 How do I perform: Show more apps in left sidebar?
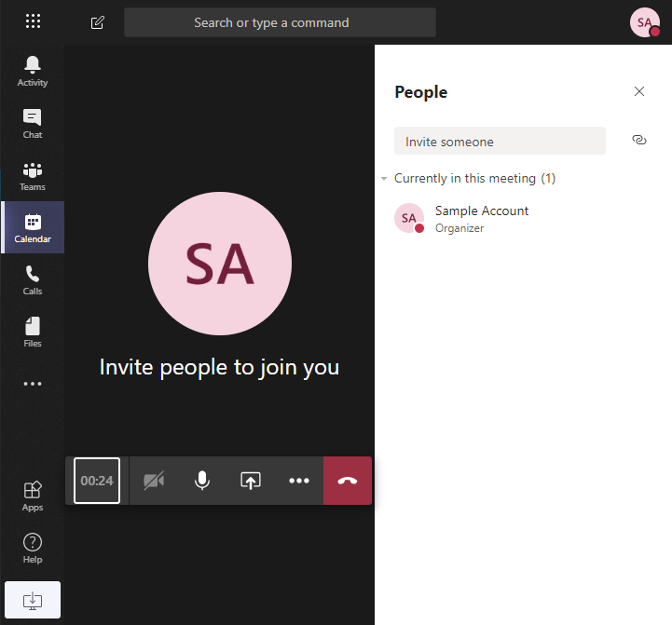33,384
